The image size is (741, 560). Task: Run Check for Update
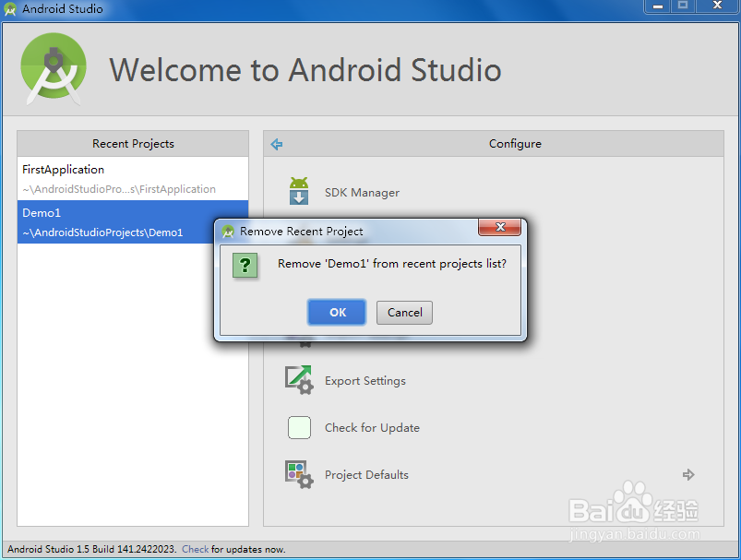point(372,427)
